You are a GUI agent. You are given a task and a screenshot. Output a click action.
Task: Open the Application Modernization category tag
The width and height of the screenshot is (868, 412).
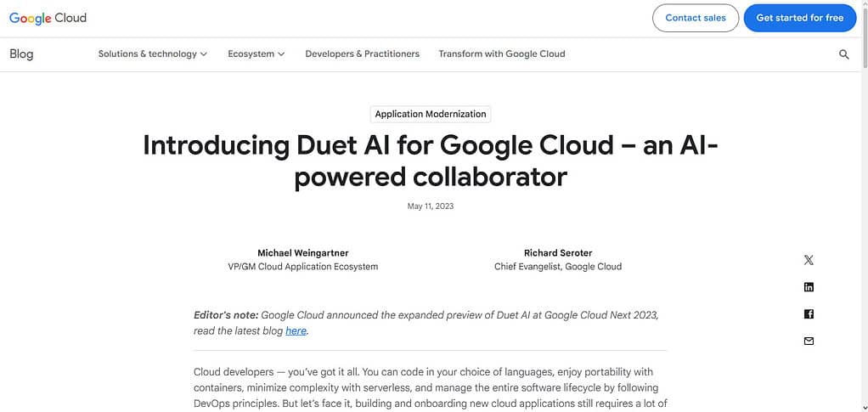click(x=430, y=114)
